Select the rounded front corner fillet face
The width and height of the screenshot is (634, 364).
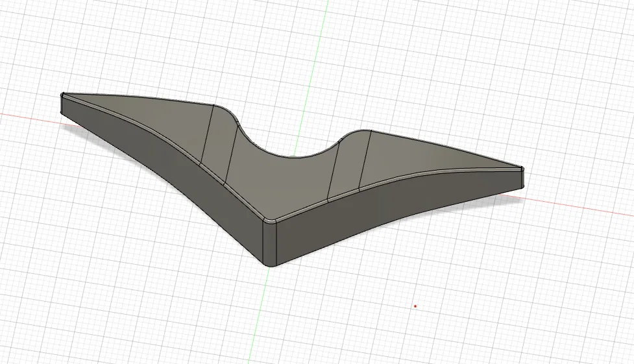pos(269,243)
